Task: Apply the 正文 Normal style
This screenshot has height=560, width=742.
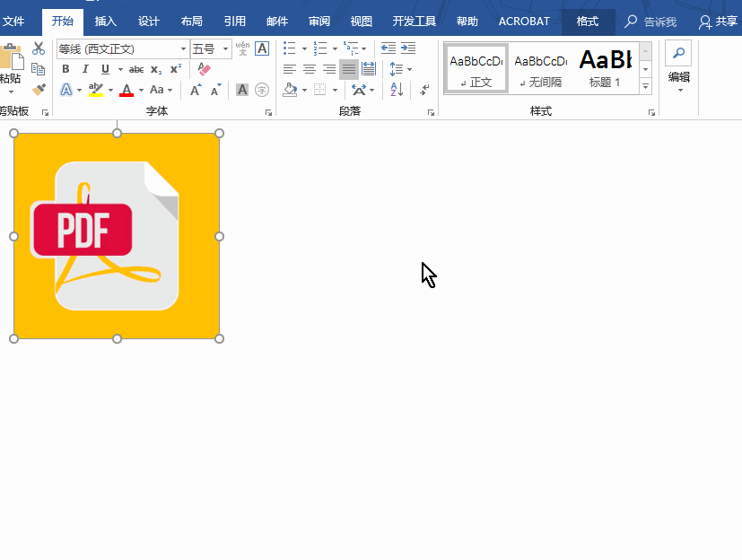Action: 476,68
